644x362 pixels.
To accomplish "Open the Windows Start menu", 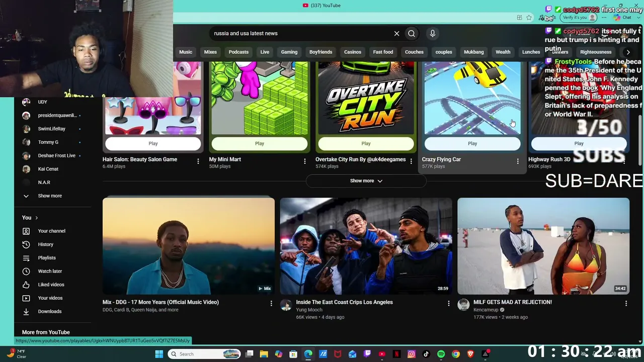I will coord(159,354).
